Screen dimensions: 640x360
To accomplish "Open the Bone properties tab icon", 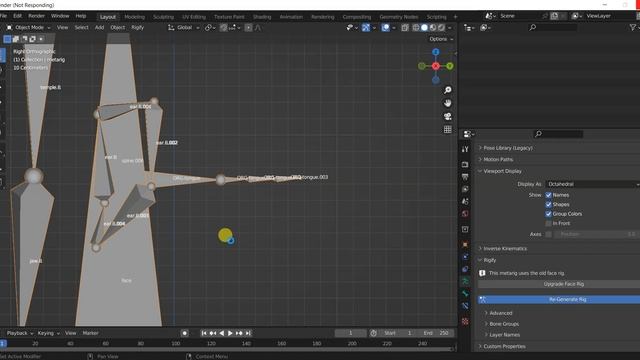I will coord(465,293).
